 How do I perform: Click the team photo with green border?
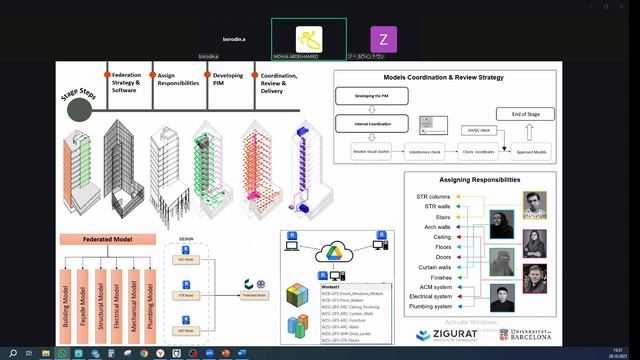pyautogui.click(x=502, y=262)
